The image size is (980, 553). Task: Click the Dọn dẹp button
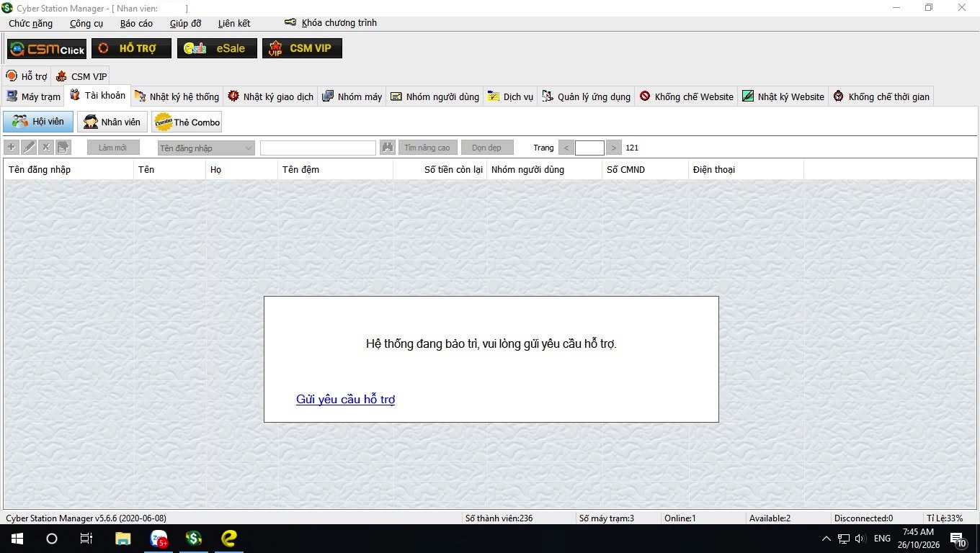pyautogui.click(x=487, y=148)
